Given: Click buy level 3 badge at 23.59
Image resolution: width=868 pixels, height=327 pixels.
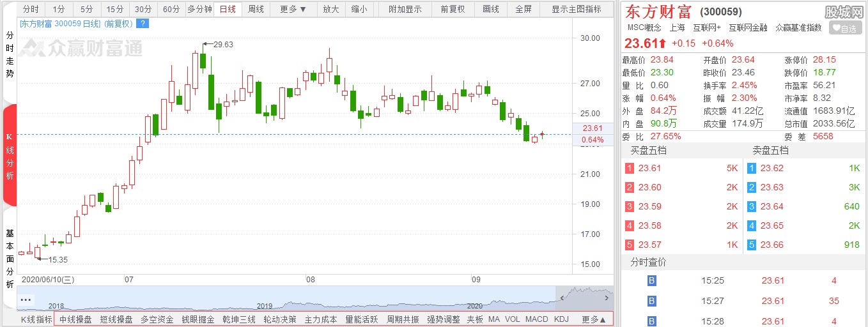Looking at the screenshot, I should tap(630, 207).
